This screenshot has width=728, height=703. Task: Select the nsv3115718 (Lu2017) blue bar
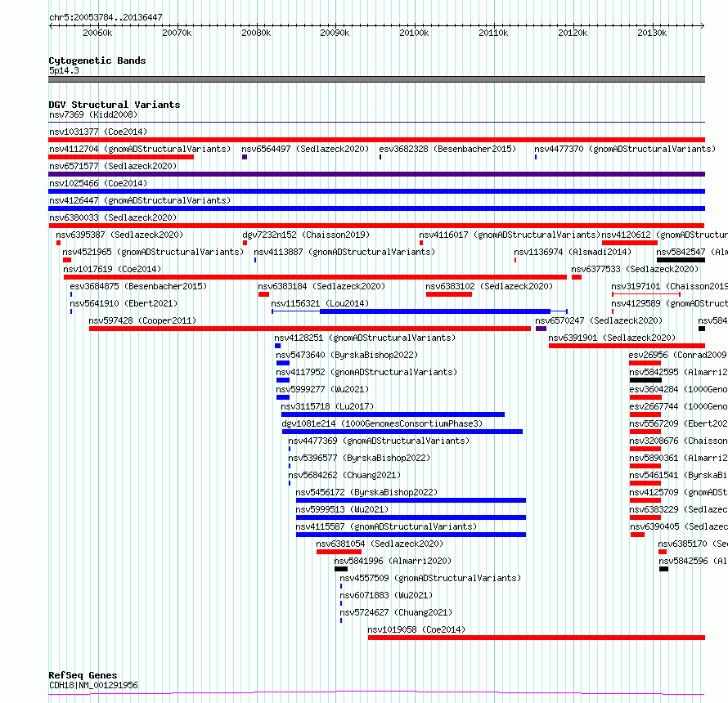tap(393, 414)
